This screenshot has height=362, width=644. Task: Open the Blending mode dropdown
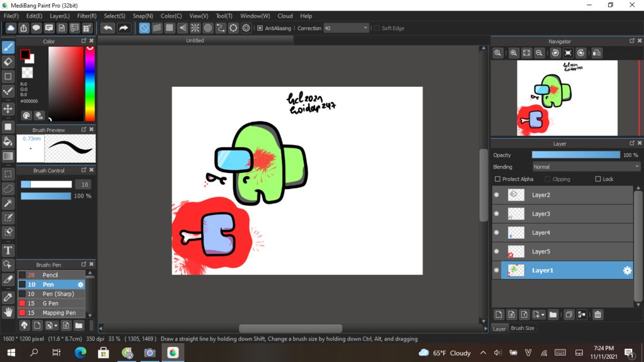point(586,167)
